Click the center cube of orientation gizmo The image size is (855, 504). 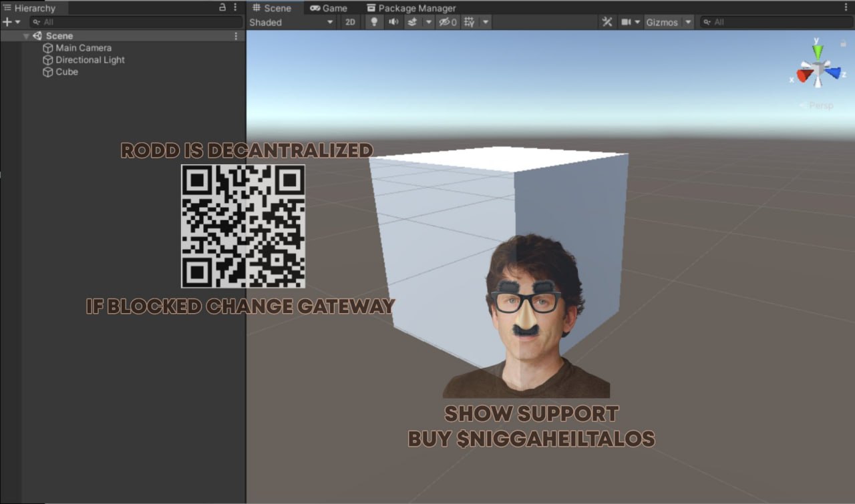(x=818, y=69)
